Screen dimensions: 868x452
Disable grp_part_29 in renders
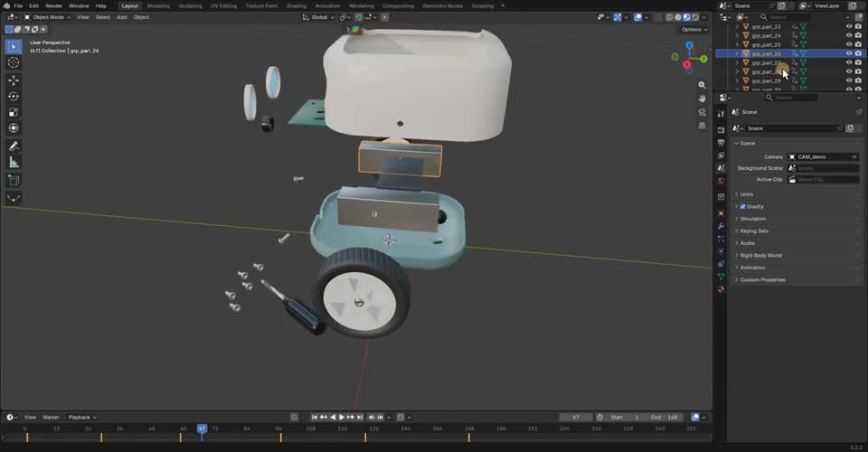click(x=859, y=80)
